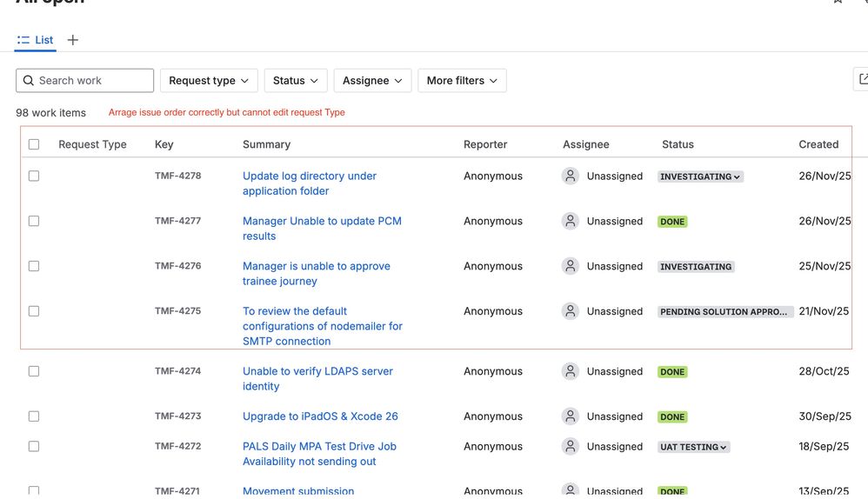Switch to the List tab
Viewport: 868px width, 499px height.
(x=36, y=40)
